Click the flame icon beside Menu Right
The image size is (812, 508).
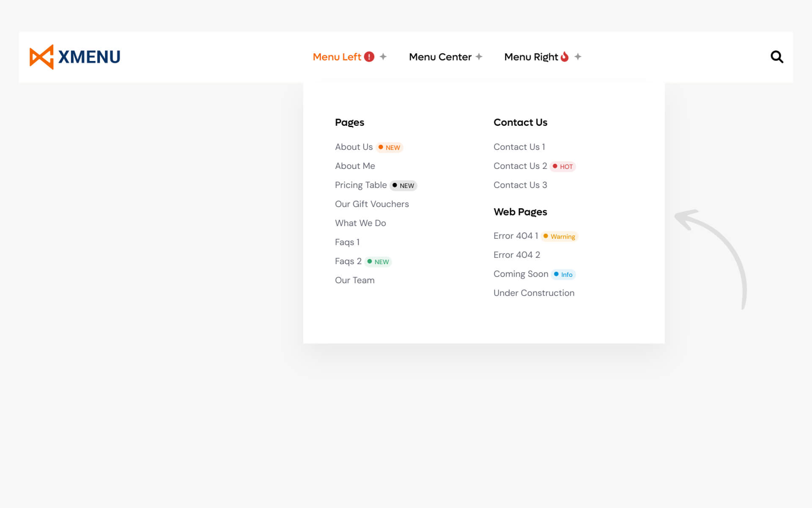pos(565,57)
